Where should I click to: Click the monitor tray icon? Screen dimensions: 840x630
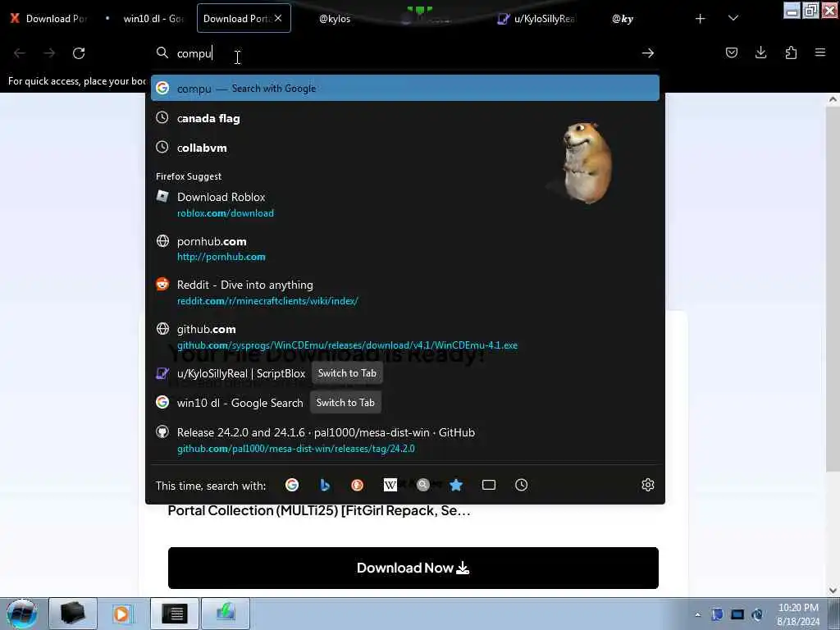(x=737, y=614)
